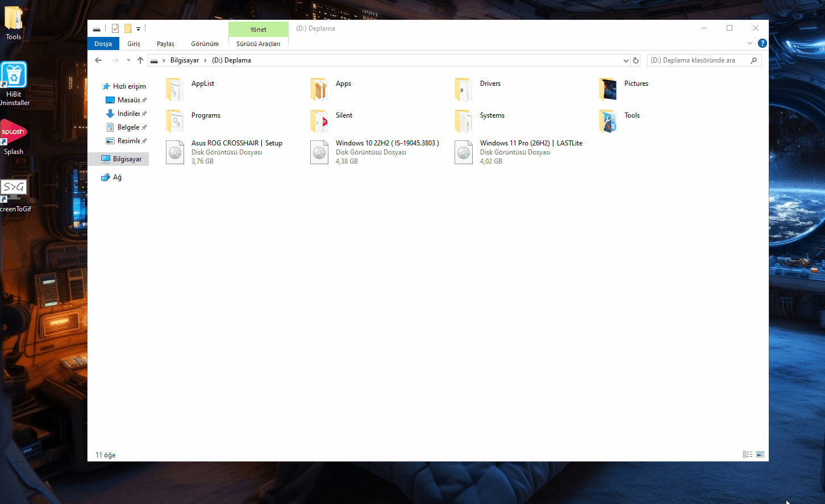This screenshot has width=825, height=504.
Task: Select the Tools folder icon in Explorer
Action: (x=608, y=121)
